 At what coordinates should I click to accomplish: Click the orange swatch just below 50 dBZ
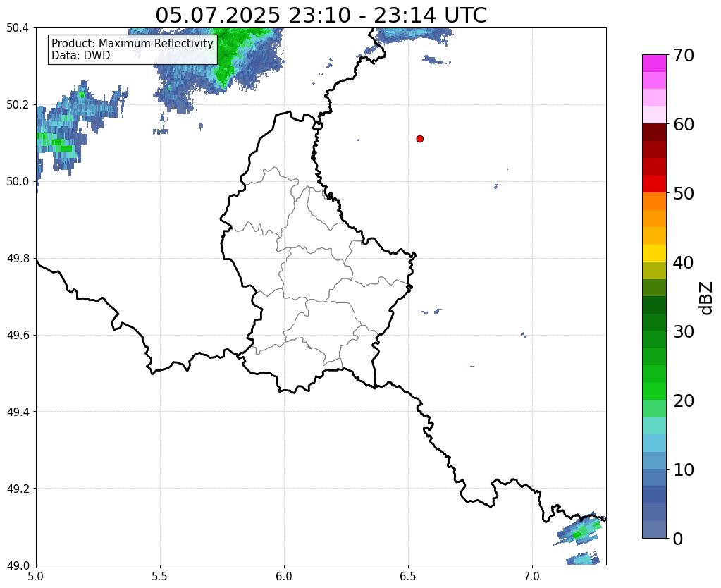point(654,201)
